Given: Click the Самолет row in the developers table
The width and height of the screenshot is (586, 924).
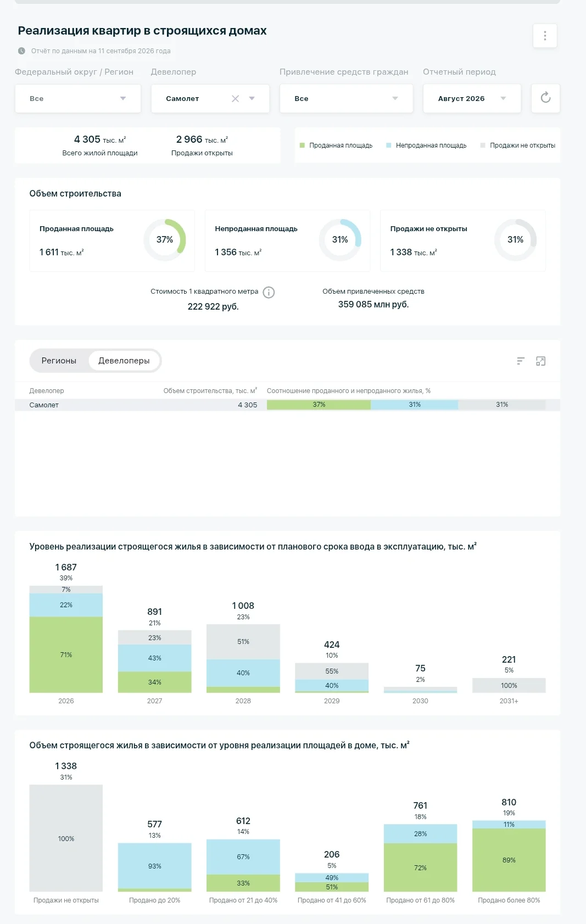Looking at the screenshot, I should click(287, 405).
